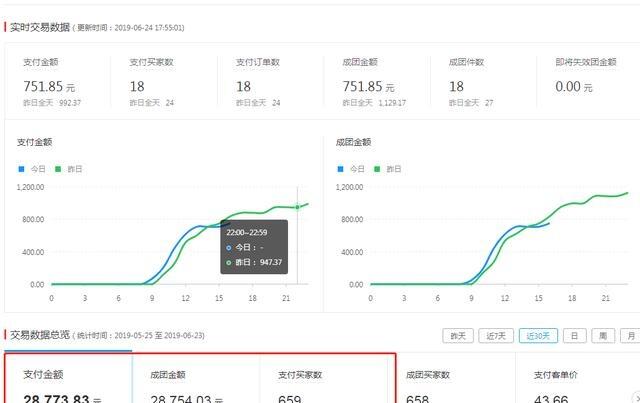Toggle 昨日 legend in 成团金额 chart
640x403 pixels.
coord(388,169)
